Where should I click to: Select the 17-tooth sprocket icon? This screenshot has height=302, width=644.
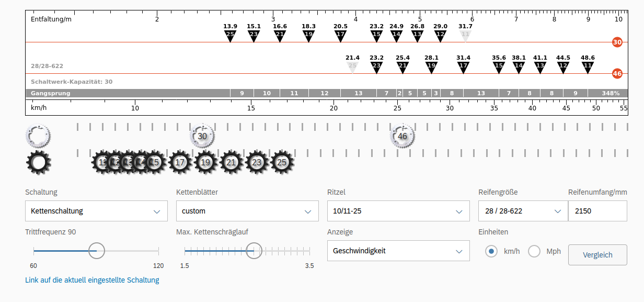(x=180, y=163)
